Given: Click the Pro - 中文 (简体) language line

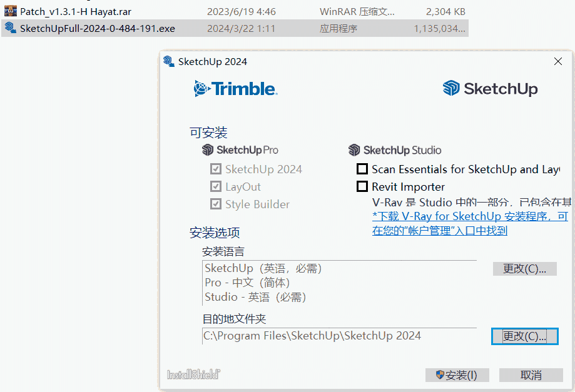Looking at the screenshot, I should (x=248, y=283).
